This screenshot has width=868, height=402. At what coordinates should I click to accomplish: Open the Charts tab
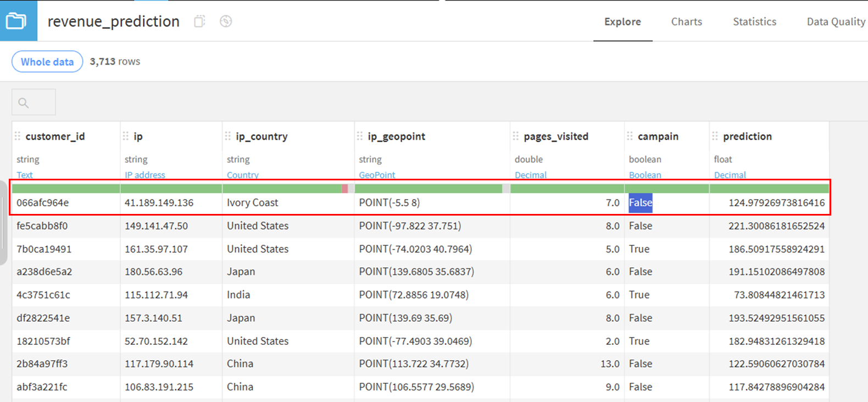tap(687, 22)
